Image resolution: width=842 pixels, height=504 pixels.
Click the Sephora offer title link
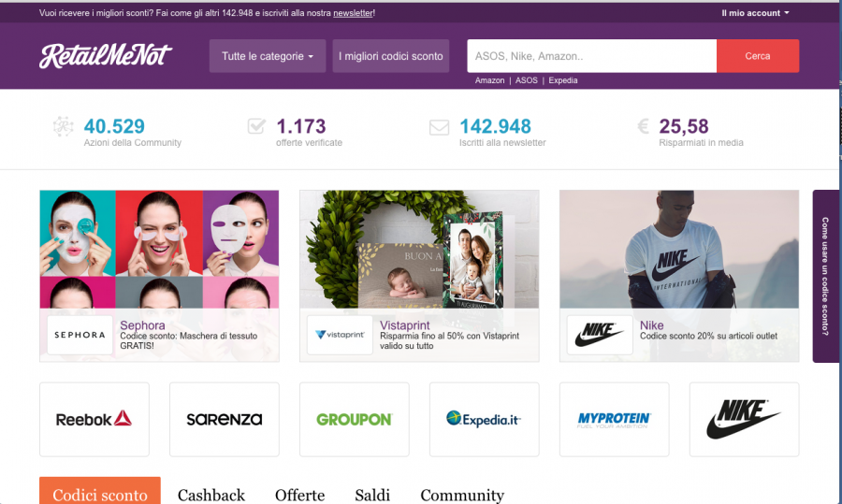(142, 325)
